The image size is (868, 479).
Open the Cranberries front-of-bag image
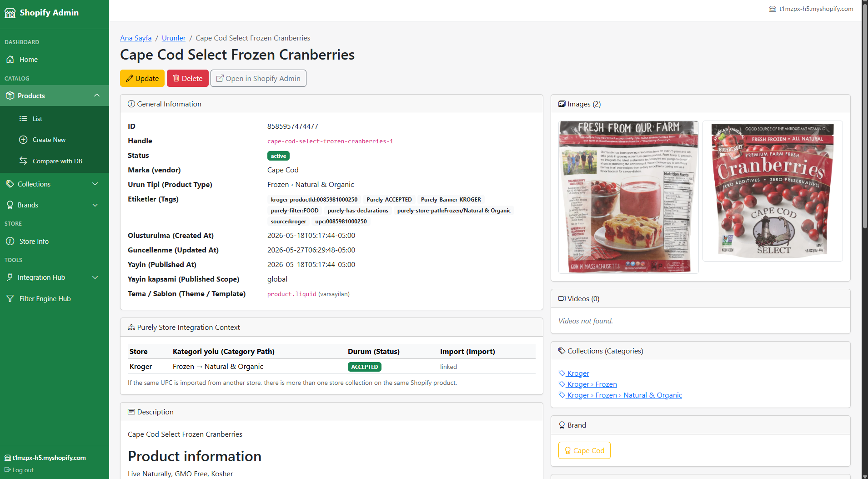click(773, 191)
